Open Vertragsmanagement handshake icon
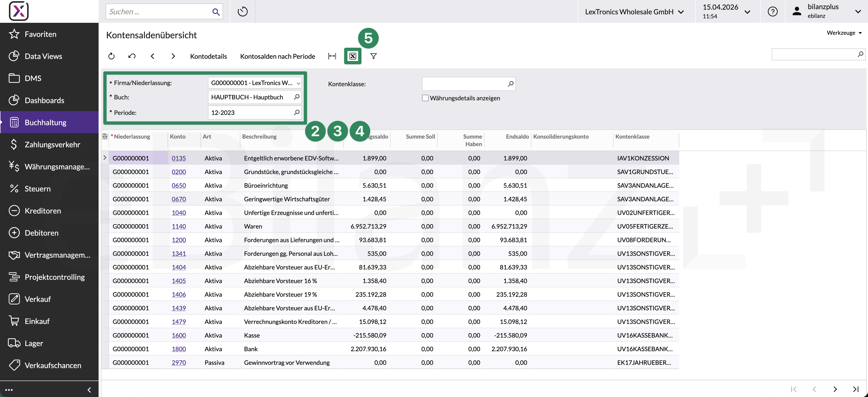This screenshot has width=868, height=397. [x=14, y=255]
